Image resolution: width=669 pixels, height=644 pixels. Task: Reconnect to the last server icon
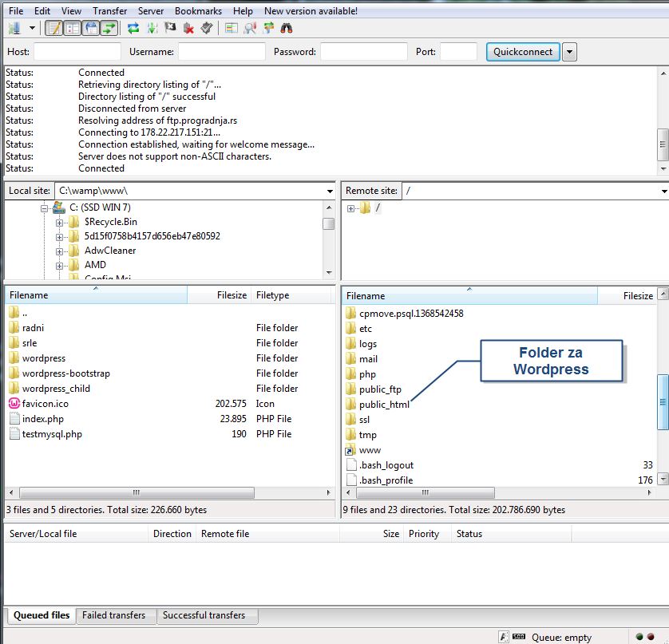pyautogui.click(x=207, y=28)
